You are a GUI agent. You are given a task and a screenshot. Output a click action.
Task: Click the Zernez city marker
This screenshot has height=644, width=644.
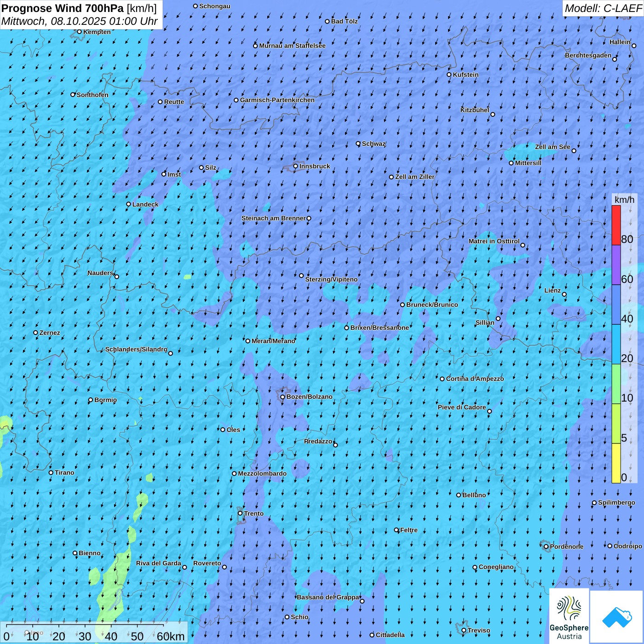pyautogui.click(x=36, y=333)
